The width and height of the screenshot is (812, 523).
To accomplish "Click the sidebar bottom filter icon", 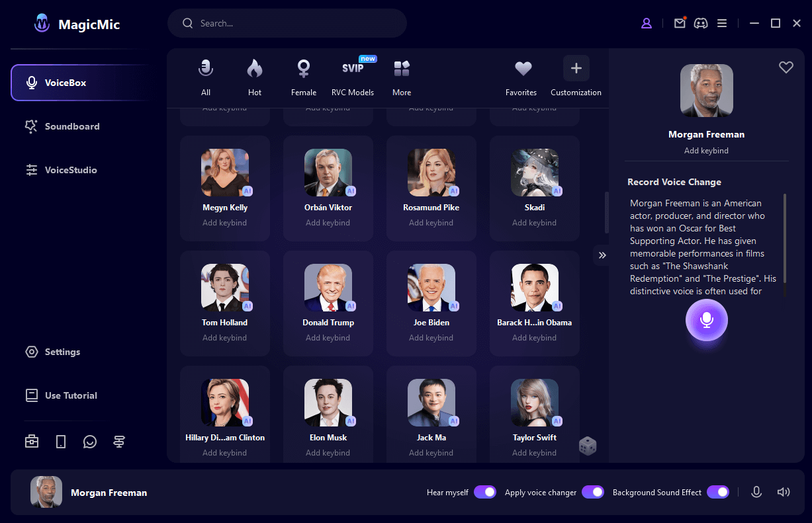I will 119,442.
